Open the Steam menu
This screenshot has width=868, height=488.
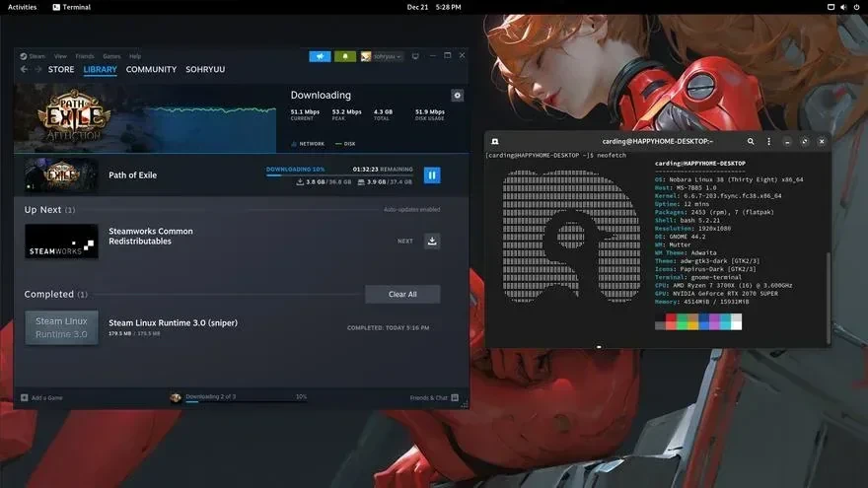coord(33,56)
